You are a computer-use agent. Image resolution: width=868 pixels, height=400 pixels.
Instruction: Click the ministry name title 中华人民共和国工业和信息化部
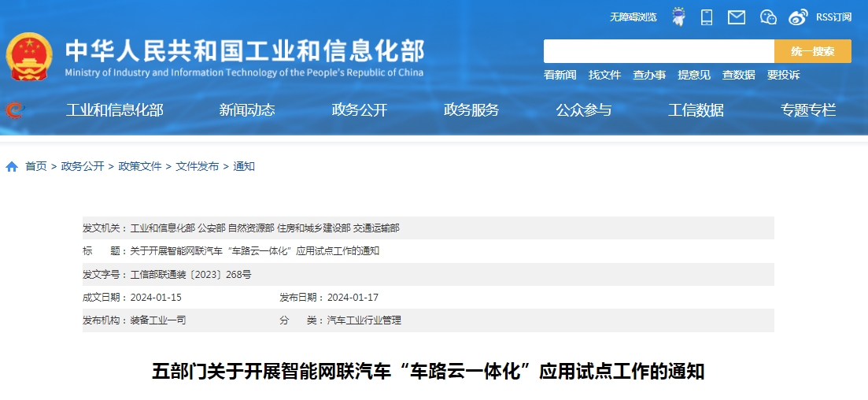245,51
